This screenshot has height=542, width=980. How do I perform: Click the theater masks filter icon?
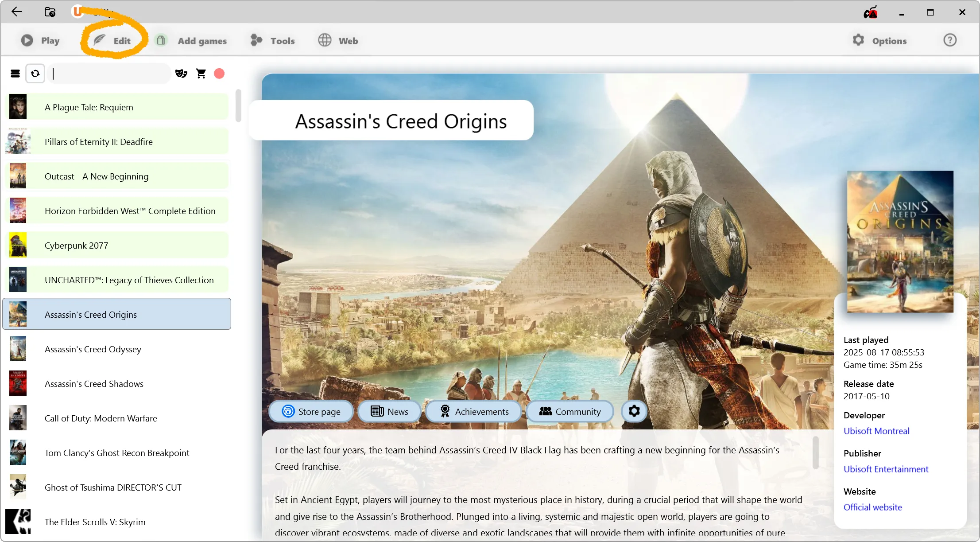(181, 74)
